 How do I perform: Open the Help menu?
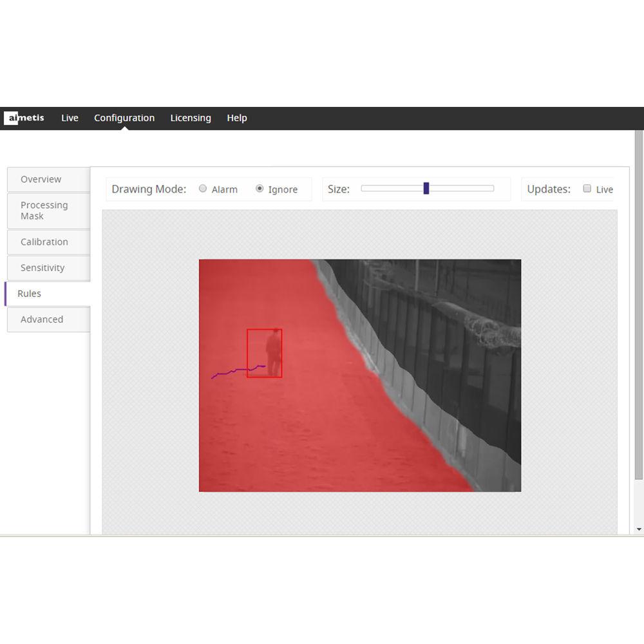pos(237,118)
